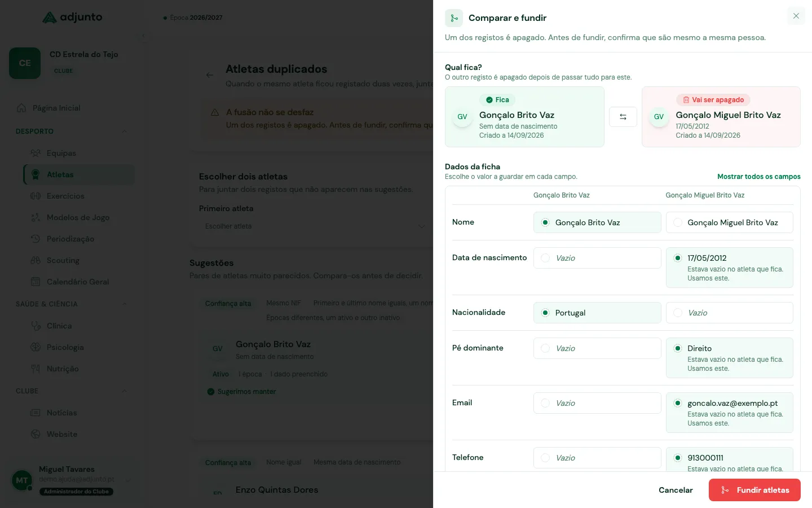
Task: Click the swap records arrows button
Action: [x=623, y=117]
